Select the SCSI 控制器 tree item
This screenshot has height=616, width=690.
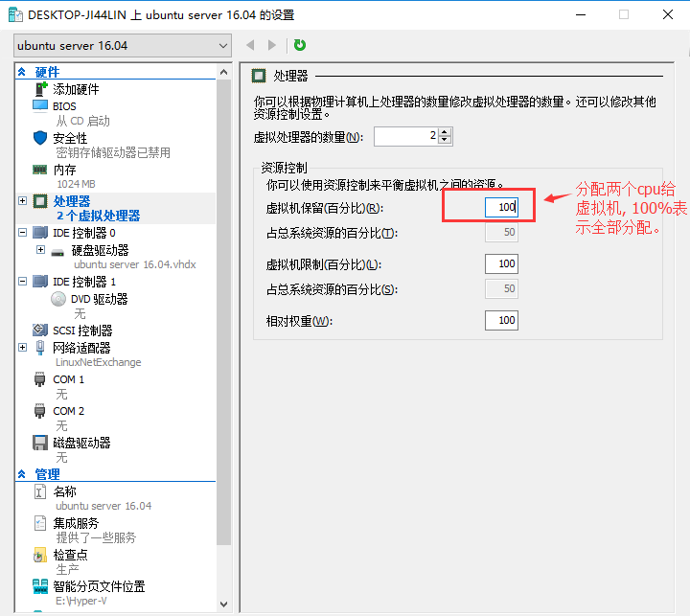pos(82,331)
